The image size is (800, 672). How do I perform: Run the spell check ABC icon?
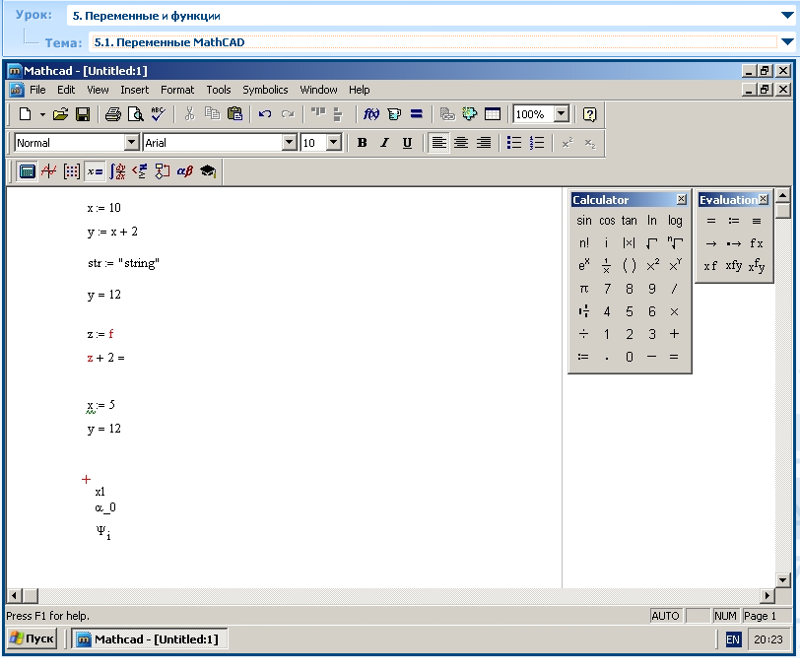pos(159,114)
